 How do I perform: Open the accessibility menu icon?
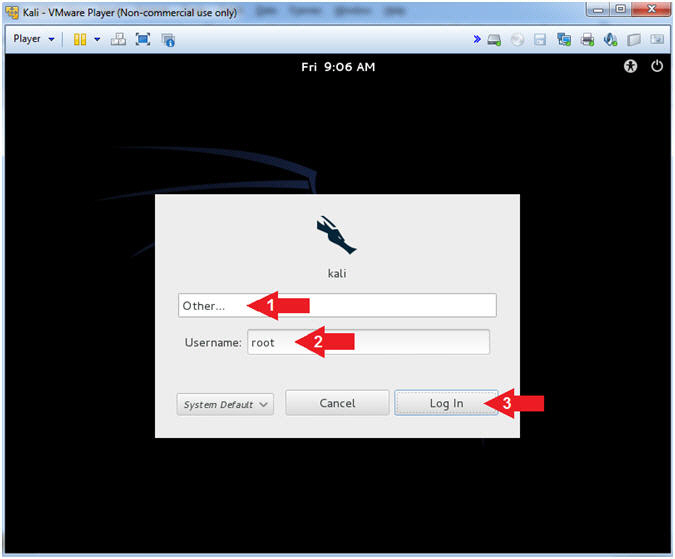pos(630,66)
